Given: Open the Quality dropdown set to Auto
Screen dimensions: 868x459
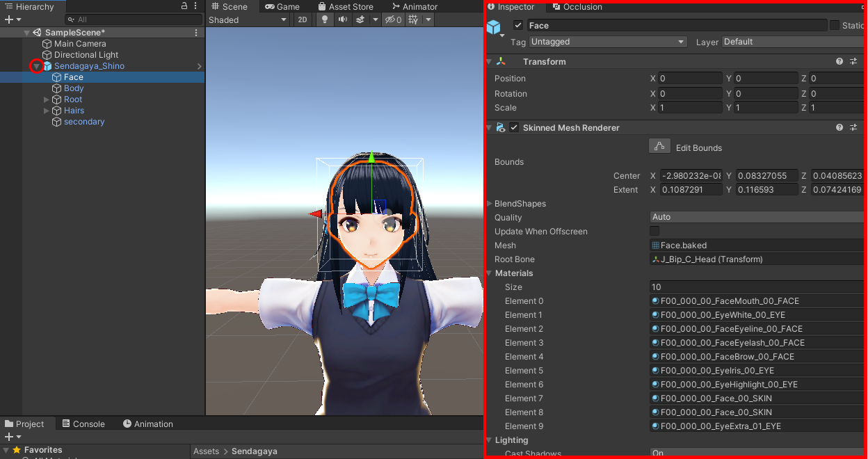Looking at the screenshot, I should [x=758, y=217].
